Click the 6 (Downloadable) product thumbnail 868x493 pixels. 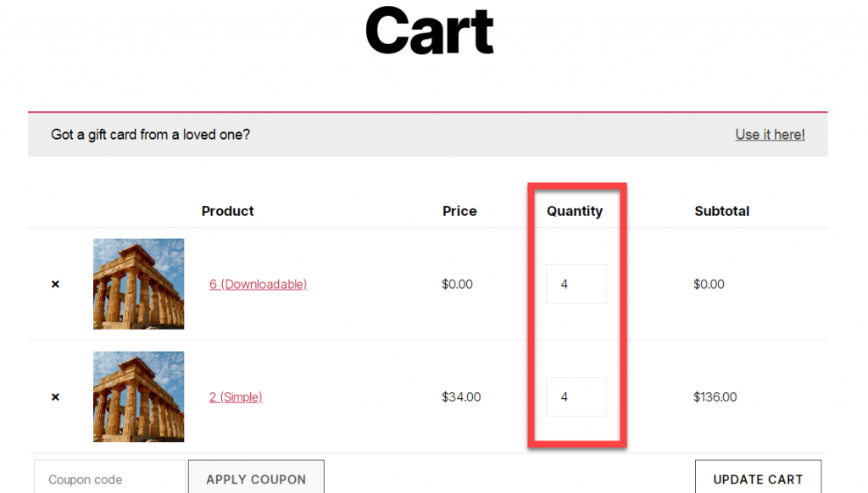point(138,284)
